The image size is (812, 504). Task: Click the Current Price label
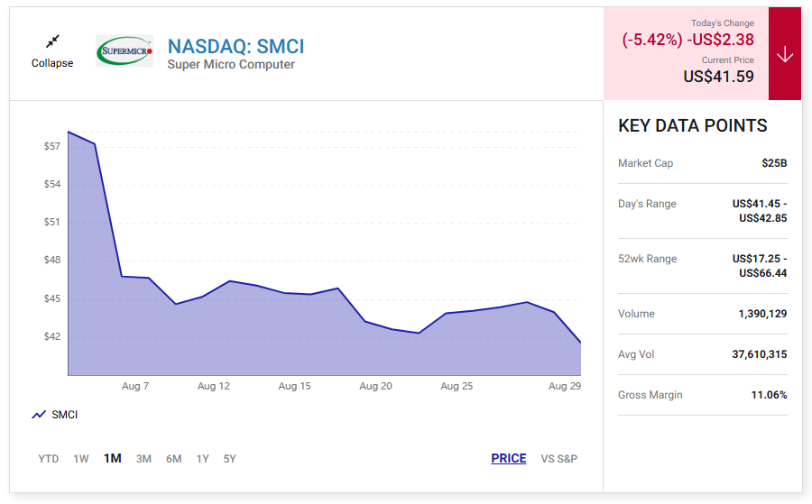727,60
